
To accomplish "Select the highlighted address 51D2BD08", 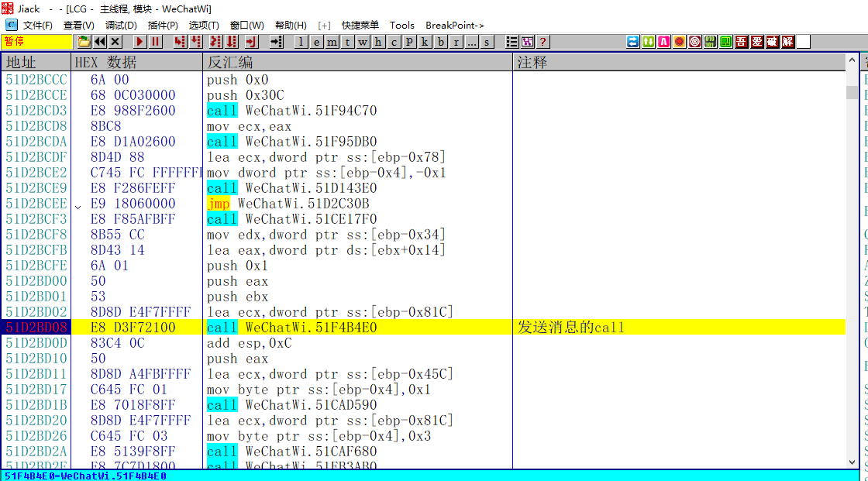I will [36, 328].
